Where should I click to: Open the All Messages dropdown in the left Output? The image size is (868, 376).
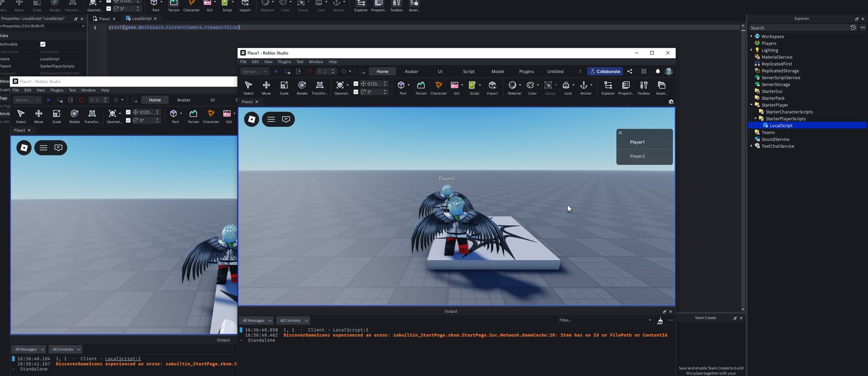tap(29, 349)
